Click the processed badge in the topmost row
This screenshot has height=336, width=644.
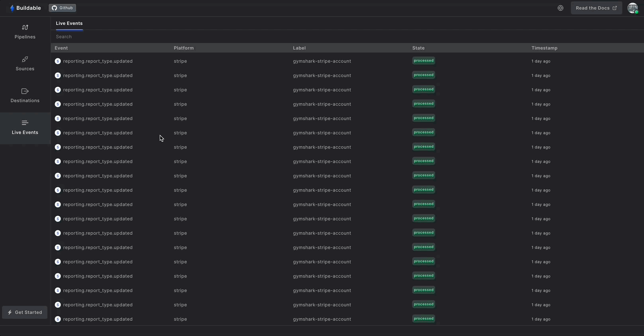click(424, 61)
